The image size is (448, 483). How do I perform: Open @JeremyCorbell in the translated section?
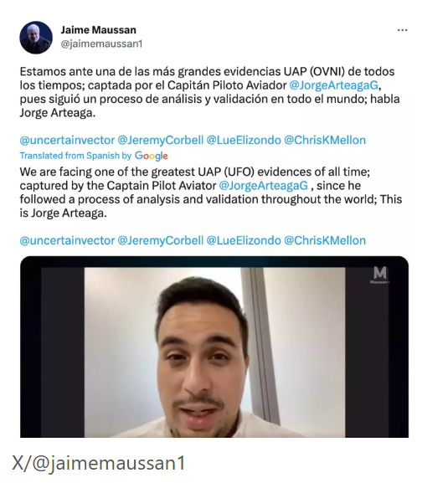point(161,240)
